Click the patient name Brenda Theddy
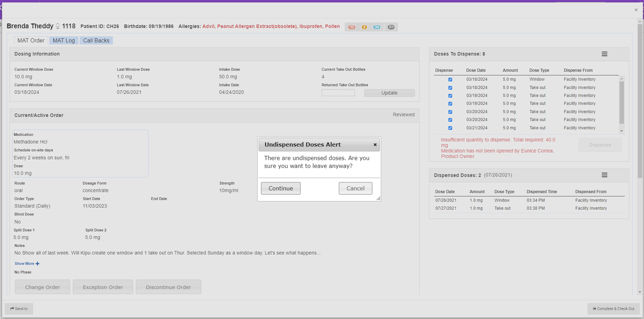Image resolution: width=644 pixels, height=319 pixels. point(30,26)
